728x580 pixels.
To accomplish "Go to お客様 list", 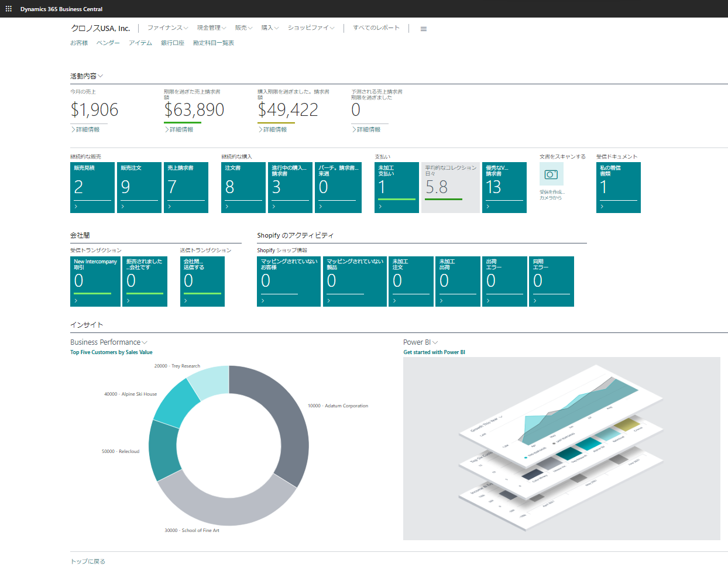I will (79, 43).
